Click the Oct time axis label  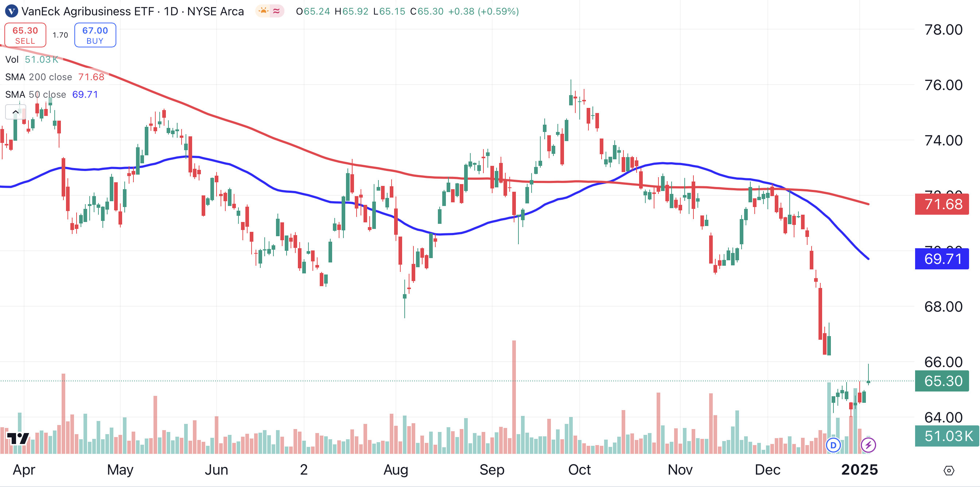[x=579, y=470]
